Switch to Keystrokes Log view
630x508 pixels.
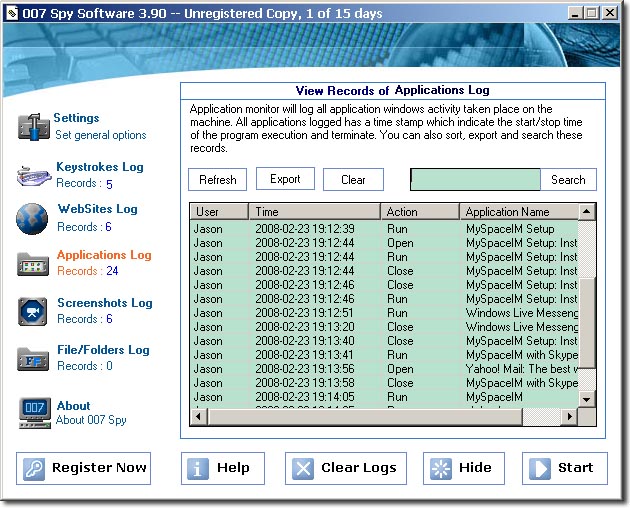point(100,166)
